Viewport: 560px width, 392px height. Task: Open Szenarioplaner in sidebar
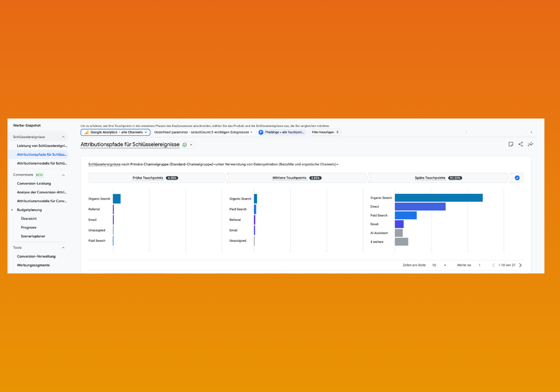[33, 236]
